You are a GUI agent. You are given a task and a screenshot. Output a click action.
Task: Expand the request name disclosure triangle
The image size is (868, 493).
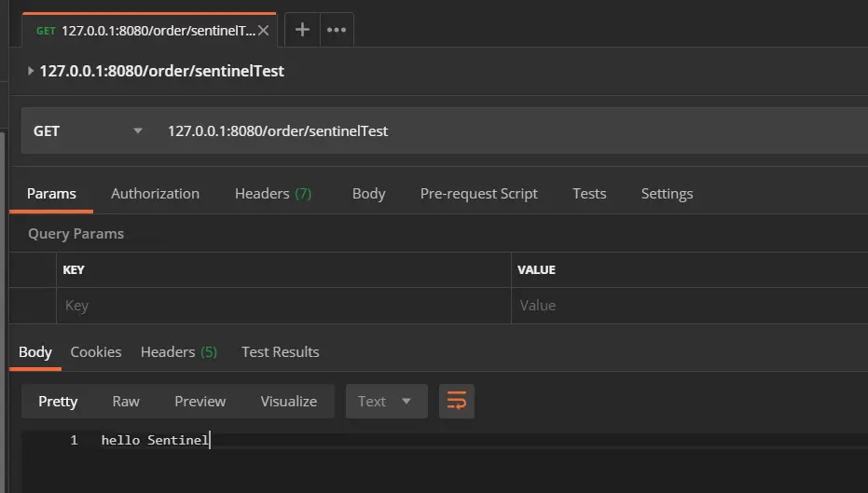(x=31, y=71)
